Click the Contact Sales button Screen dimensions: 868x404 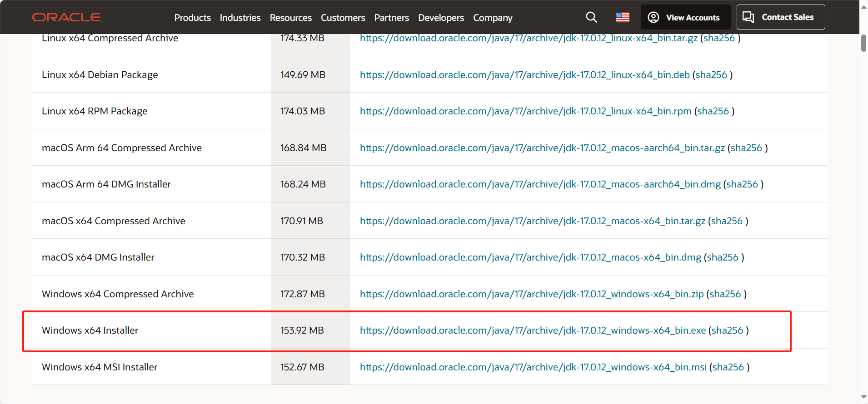point(780,17)
